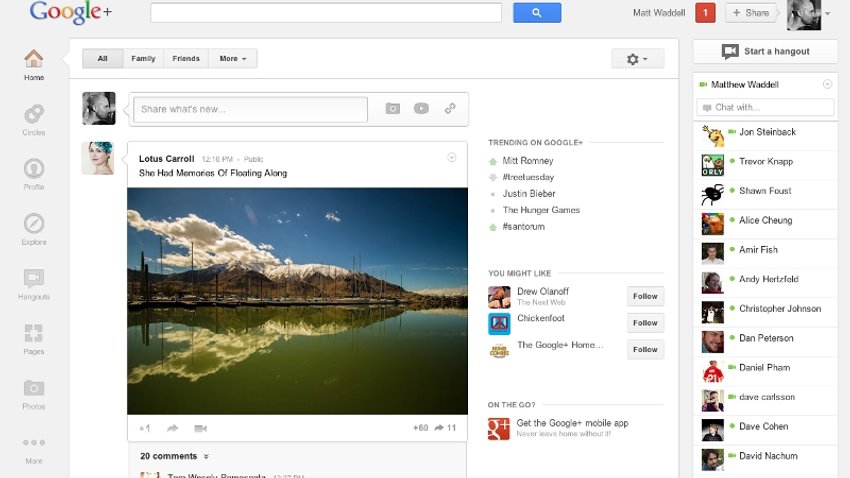Click the Google+ mobile app icon
This screenshot has height=478, width=850.
[x=498, y=428]
